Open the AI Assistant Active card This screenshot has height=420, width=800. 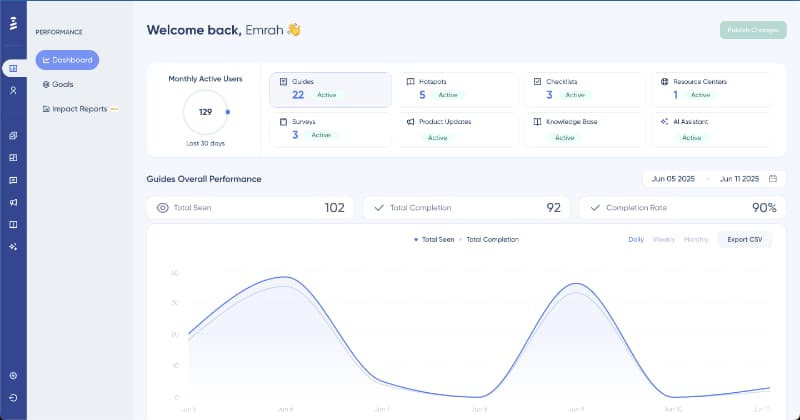coord(712,130)
